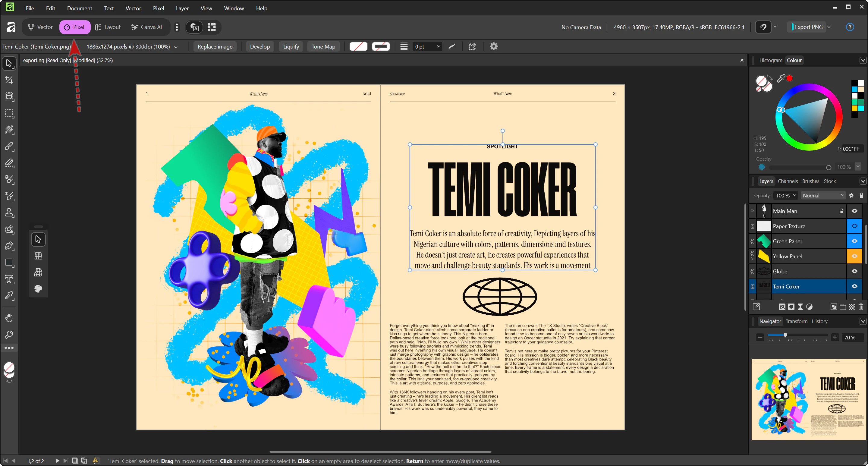Click the Delete layer trash icon
The width and height of the screenshot is (868, 466).
coord(861,307)
